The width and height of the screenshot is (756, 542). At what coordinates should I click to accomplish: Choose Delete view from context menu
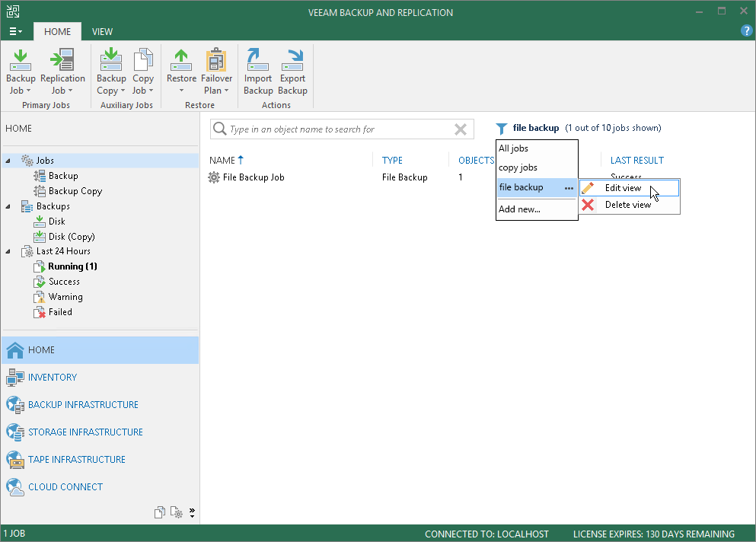629,205
